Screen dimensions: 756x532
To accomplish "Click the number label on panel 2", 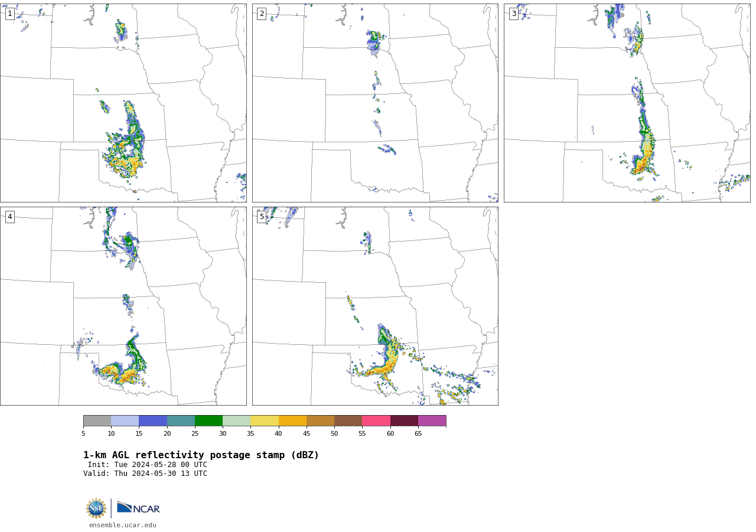I will (262, 14).
